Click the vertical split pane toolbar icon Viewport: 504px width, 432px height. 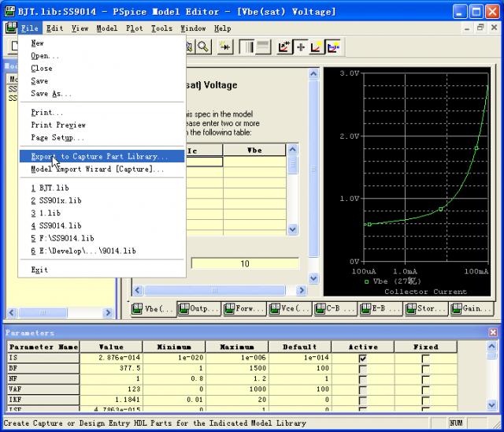246,47
